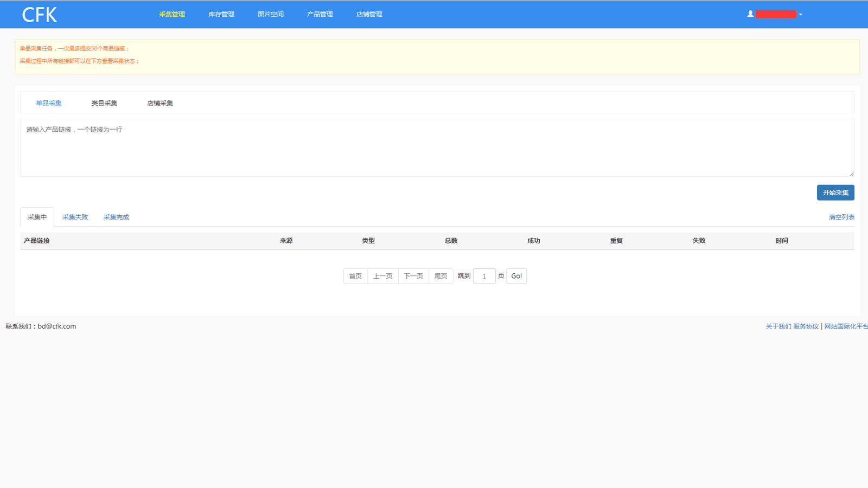This screenshot has height=488, width=868.
Task: Show the 采集失败 list tab
Action: [75, 217]
